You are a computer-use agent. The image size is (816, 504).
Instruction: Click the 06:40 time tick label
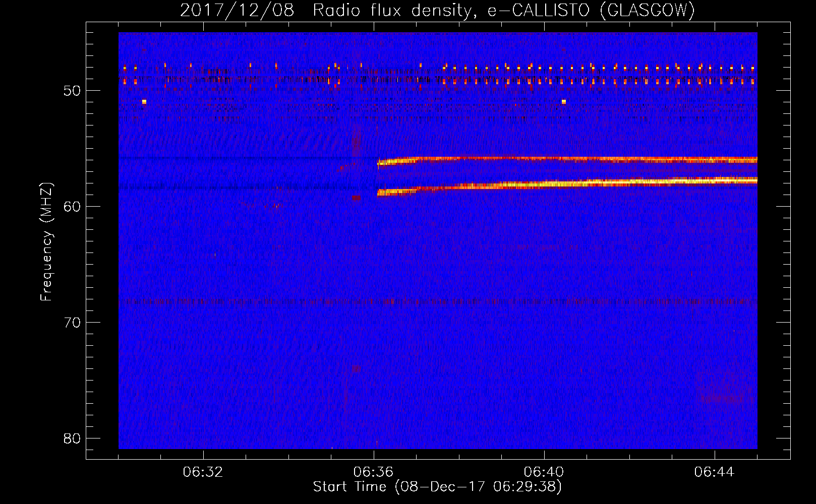pyautogui.click(x=544, y=472)
